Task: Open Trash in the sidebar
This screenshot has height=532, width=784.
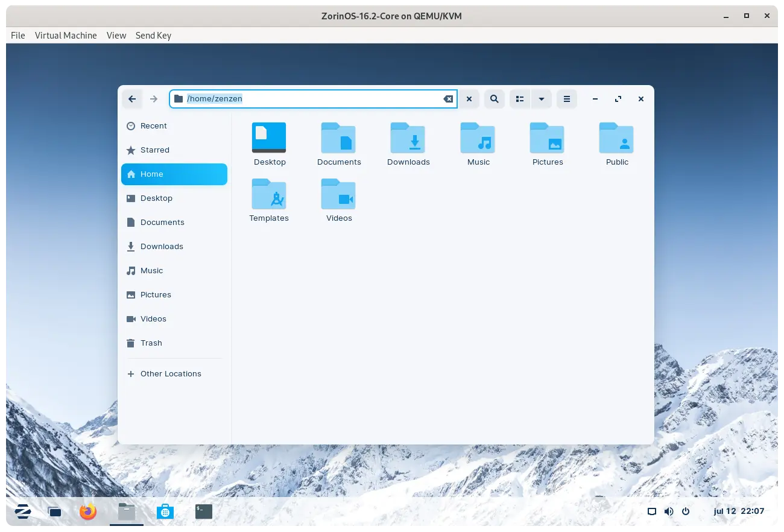Action: coord(174,343)
